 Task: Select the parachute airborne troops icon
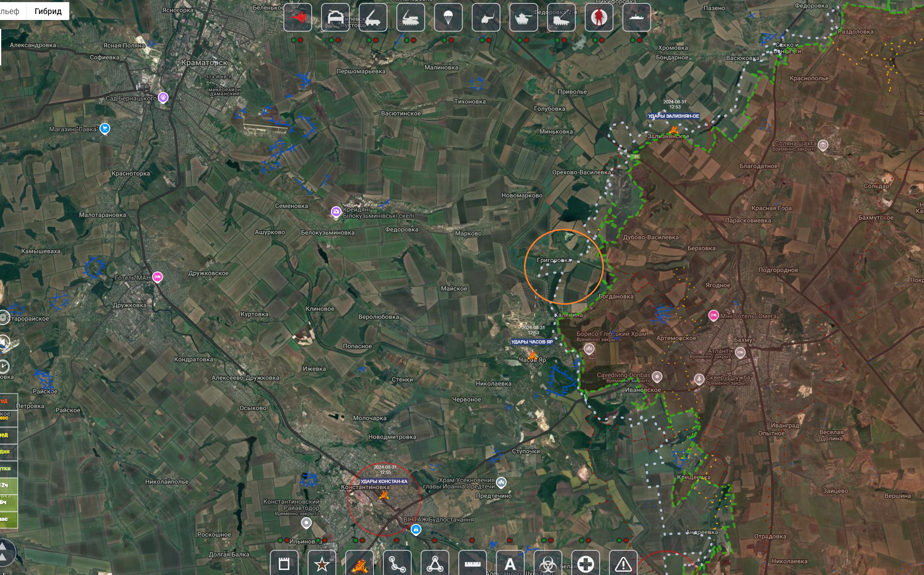[x=448, y=18]
